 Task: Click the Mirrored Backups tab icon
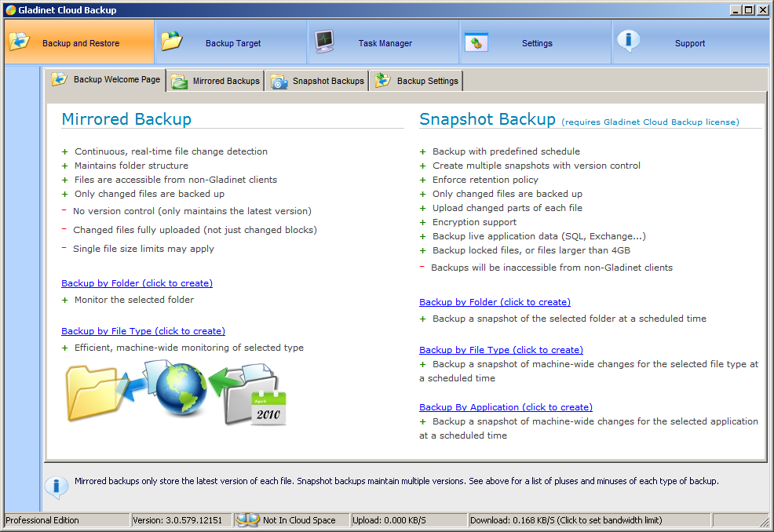pyautogui.click(x=179, y=81)
